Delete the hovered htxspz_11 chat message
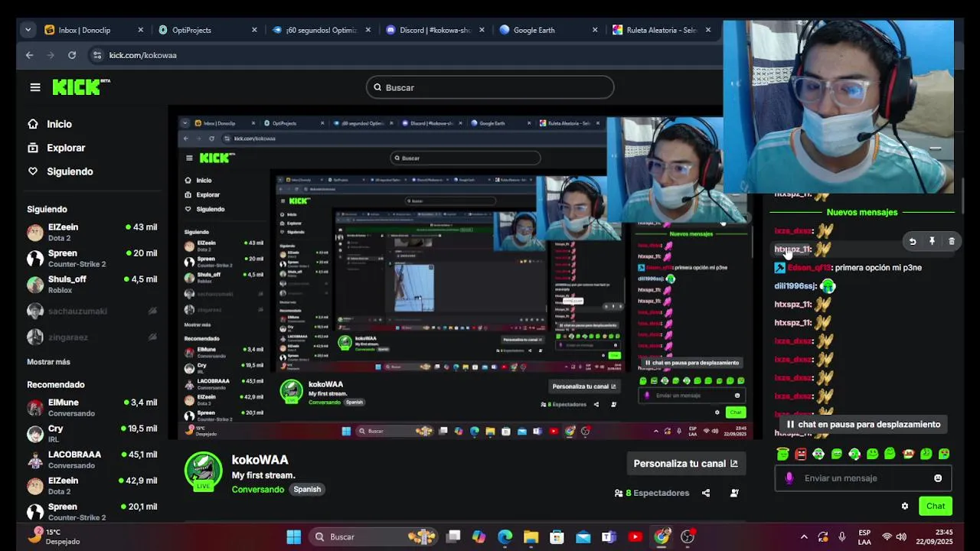Image resolution: width=980 pixels, height=551 pixels. point(952,241)
